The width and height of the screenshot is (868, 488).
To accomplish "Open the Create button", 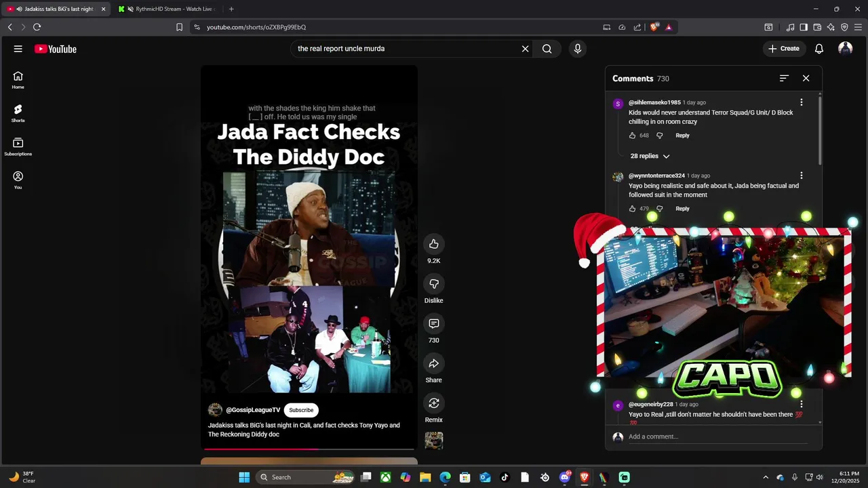I will coord(784,49).
